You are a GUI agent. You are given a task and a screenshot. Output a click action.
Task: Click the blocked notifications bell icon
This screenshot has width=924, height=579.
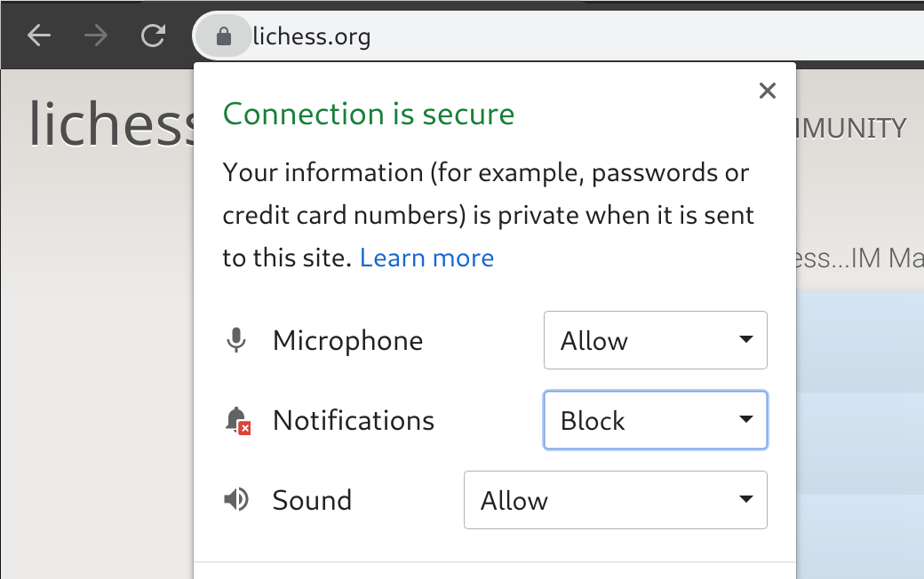tap(237, 420)
